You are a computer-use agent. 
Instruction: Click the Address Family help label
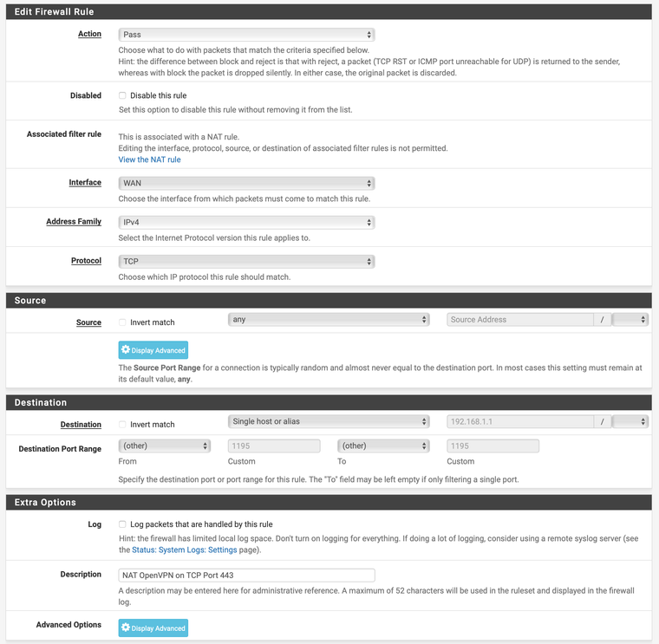coord(74,221)
